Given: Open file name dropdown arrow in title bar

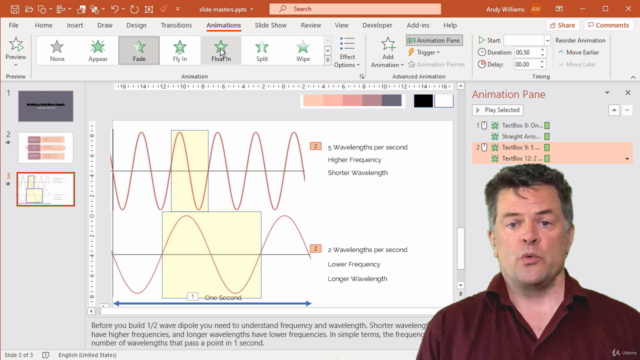Looking at the screenshot, I should (x=251, y=9).
